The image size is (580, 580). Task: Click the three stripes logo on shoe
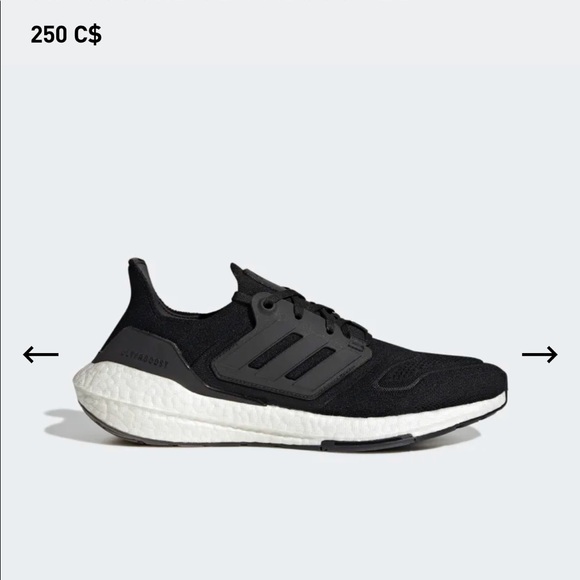[x=292, y=356]
